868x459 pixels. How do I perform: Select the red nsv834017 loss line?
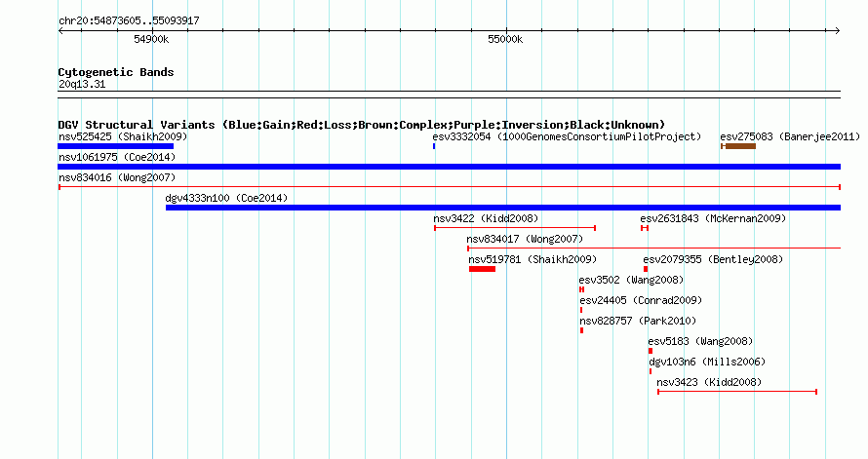[x=653, y=249]
